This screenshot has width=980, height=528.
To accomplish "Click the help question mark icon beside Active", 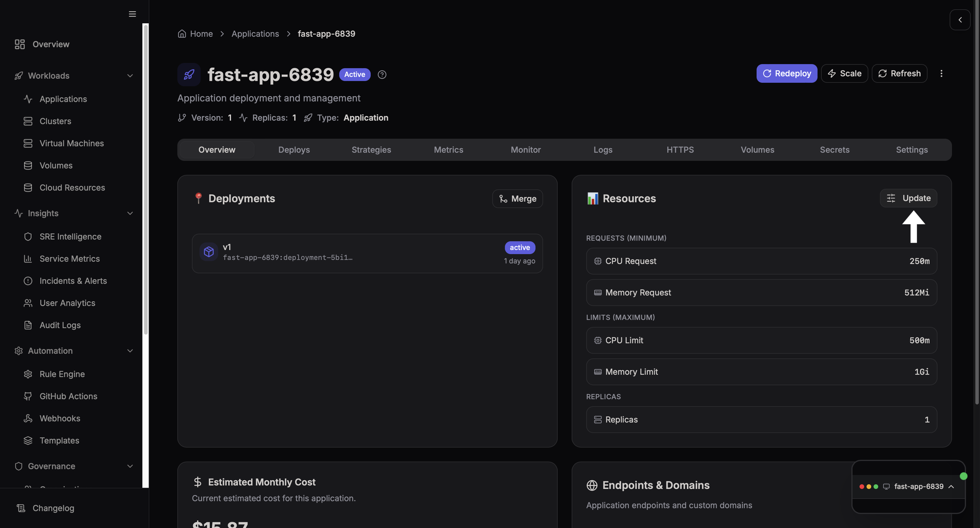I will click(x=382, y=75).
